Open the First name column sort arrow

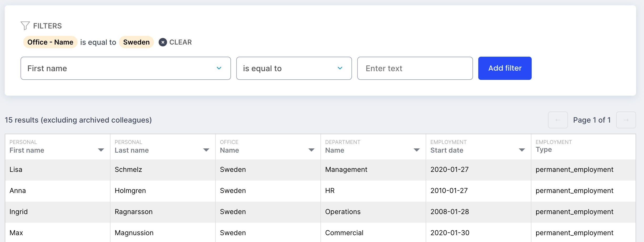[101, 150]
